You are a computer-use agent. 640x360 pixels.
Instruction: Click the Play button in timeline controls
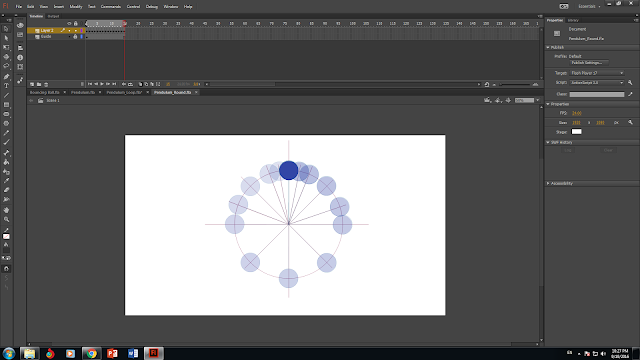(x=102, y=84)
